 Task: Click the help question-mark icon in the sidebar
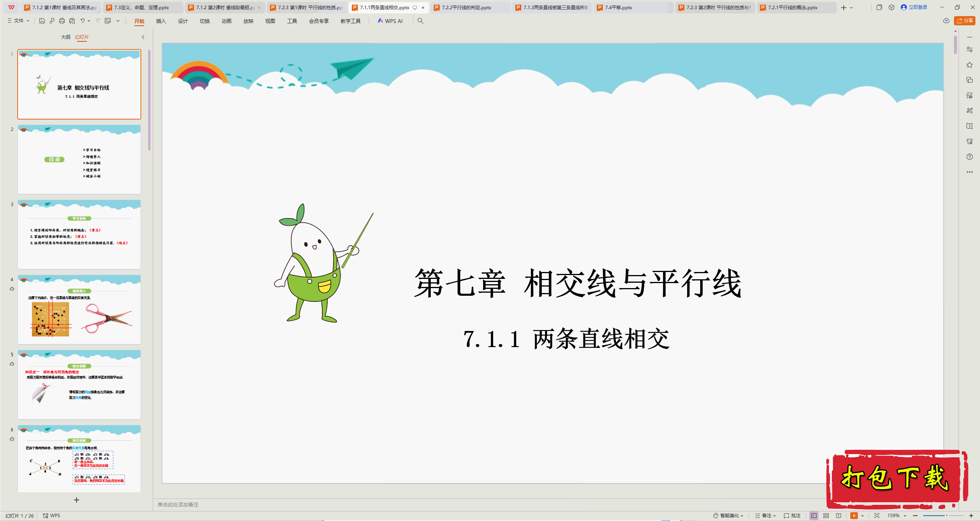pyautogui.click(x=970, y=157)
